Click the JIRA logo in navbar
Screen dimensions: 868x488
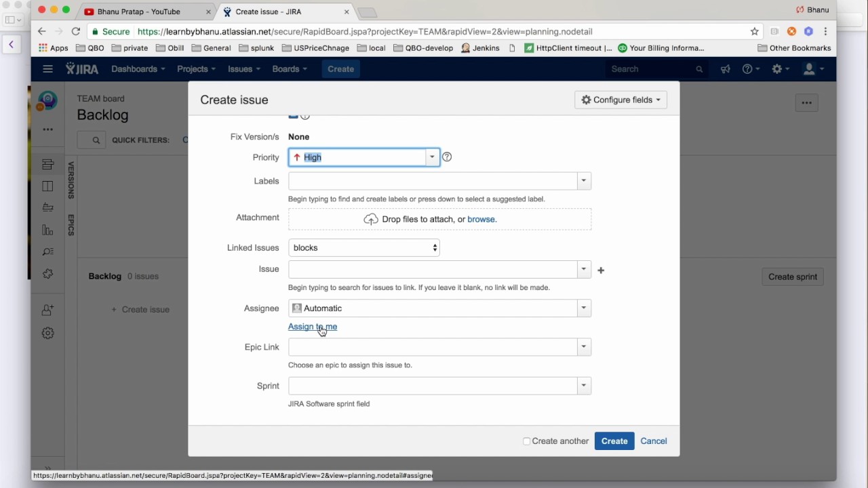click(81, 68)
